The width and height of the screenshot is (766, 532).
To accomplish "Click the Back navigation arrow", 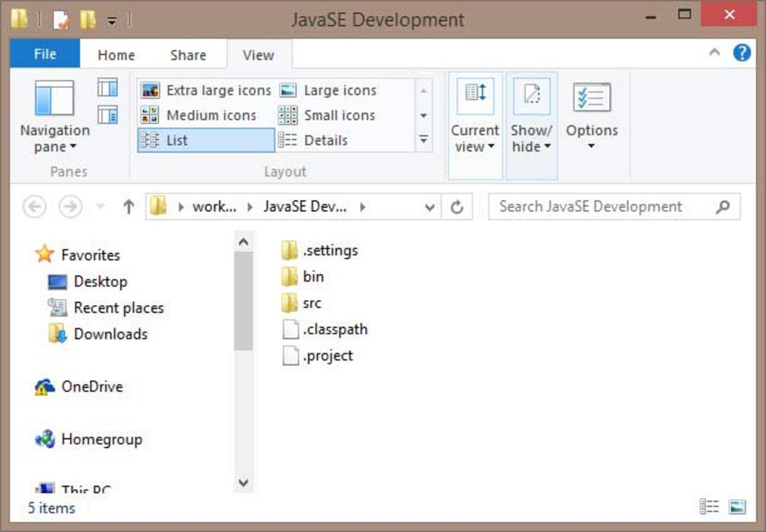I will point(35,206).
